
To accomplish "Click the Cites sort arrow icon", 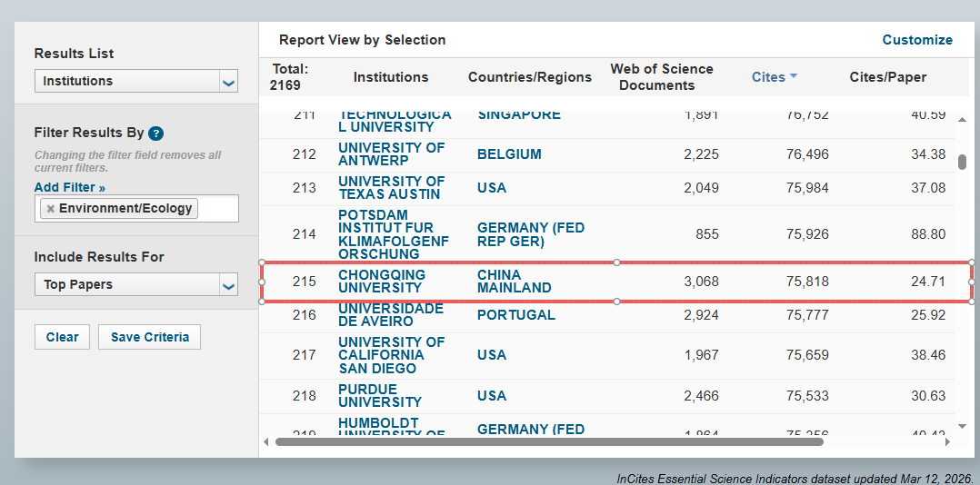I will tap(794, 76).
